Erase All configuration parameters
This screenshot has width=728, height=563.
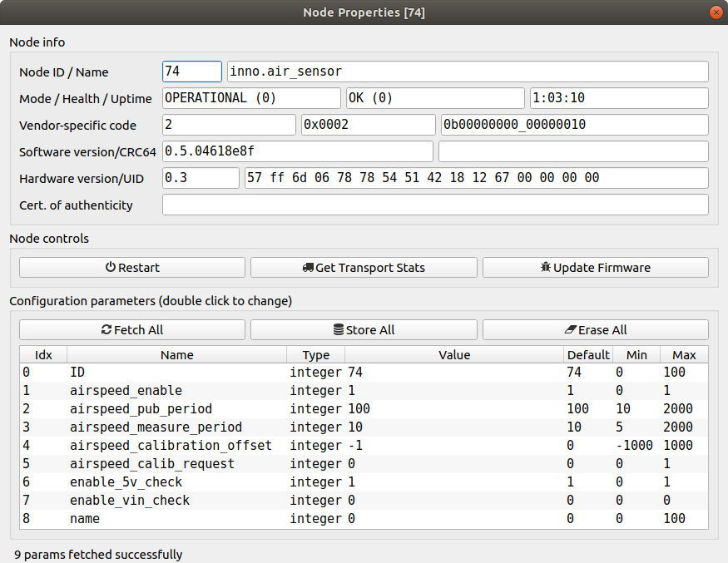pos(595,329)
